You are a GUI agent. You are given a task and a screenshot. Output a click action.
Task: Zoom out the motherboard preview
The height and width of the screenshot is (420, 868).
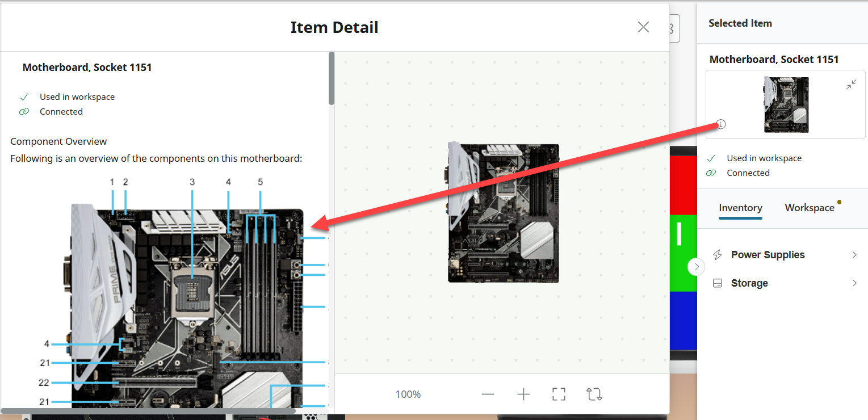488,394
